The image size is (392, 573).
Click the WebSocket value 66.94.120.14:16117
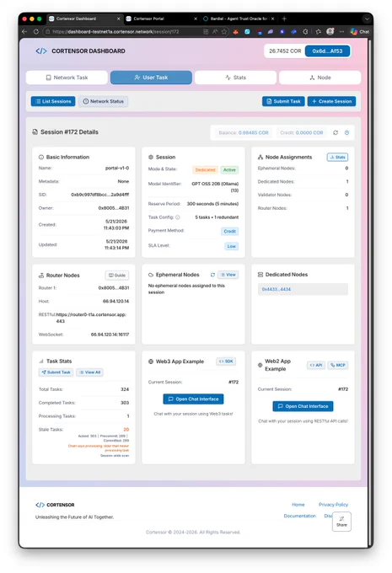tap(110, 335)
